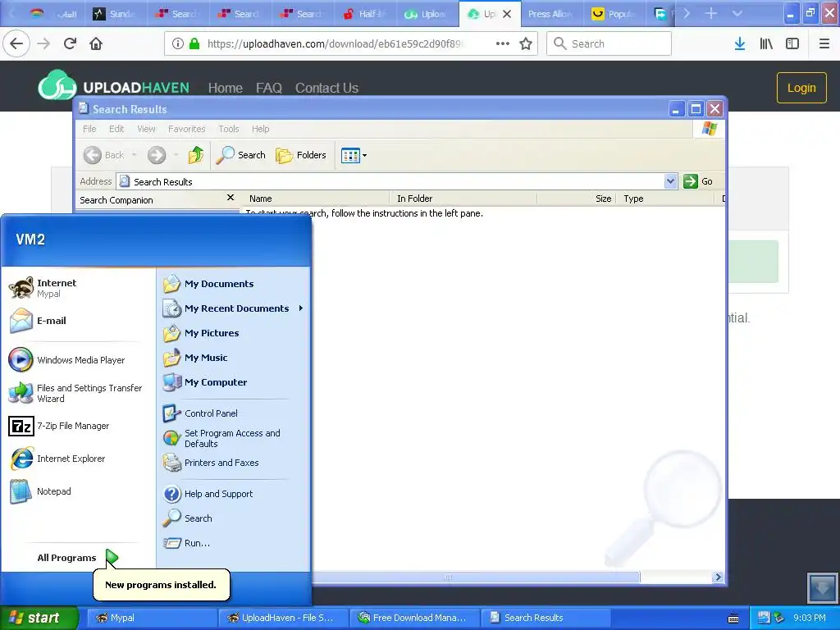This screenshot has width=840, height=630.
Task: Open a new browser tab
Action: point(711,13)
